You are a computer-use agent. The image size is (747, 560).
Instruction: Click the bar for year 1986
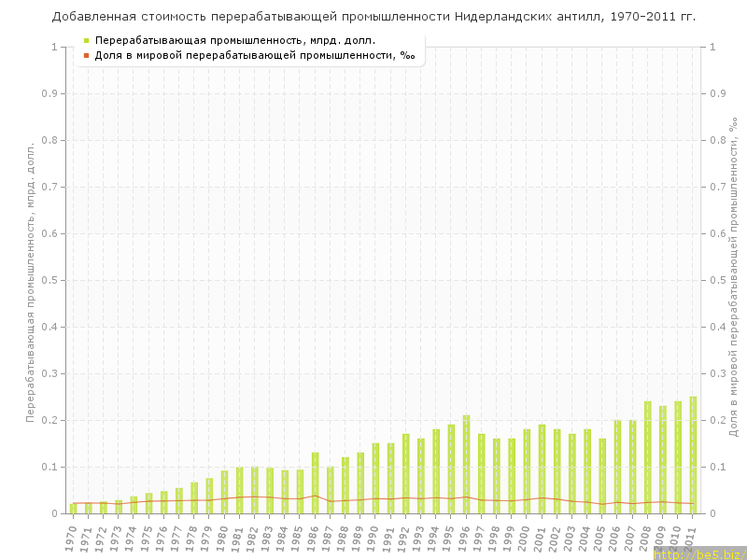tap(315, 483)
